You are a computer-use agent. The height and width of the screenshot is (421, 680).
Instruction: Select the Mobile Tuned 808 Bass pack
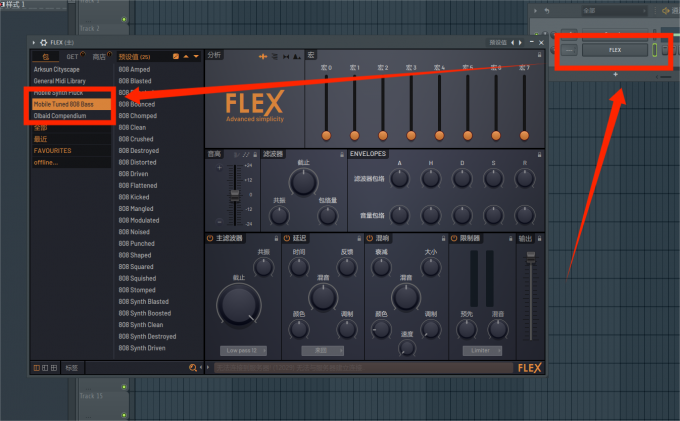point(71,104)
